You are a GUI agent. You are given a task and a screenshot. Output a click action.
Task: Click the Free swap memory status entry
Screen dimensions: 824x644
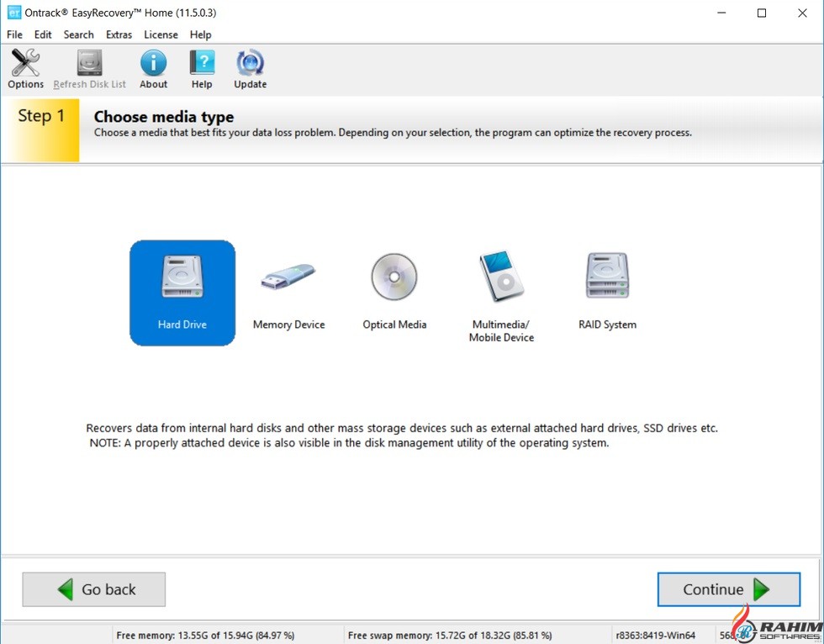click(450, 635)
